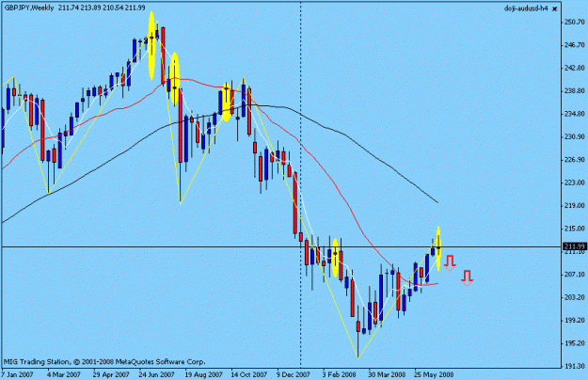The image size is (588, 380).
Task: Click the 226.90 price level
Action: coord(575,160)
